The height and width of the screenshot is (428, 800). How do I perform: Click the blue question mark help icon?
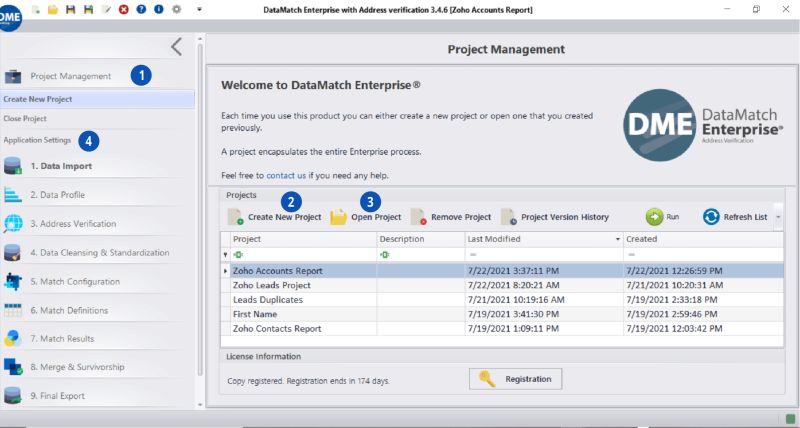141,10
